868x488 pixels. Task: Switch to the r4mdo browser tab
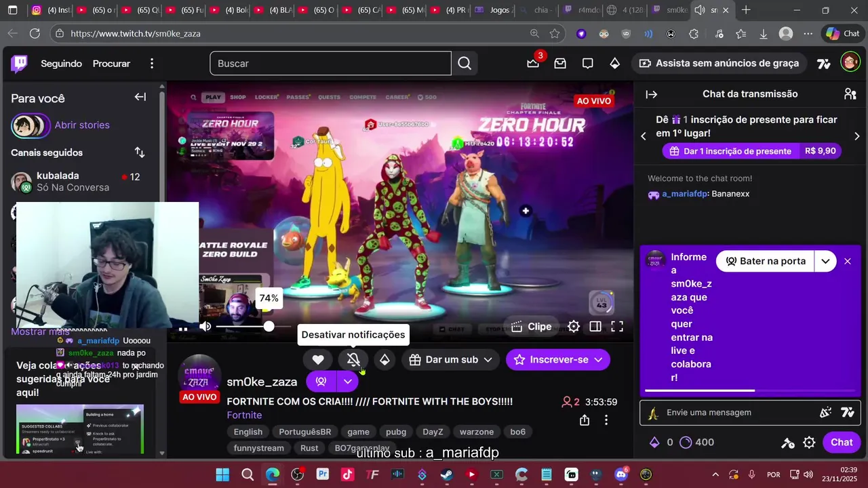pos(581,10)
